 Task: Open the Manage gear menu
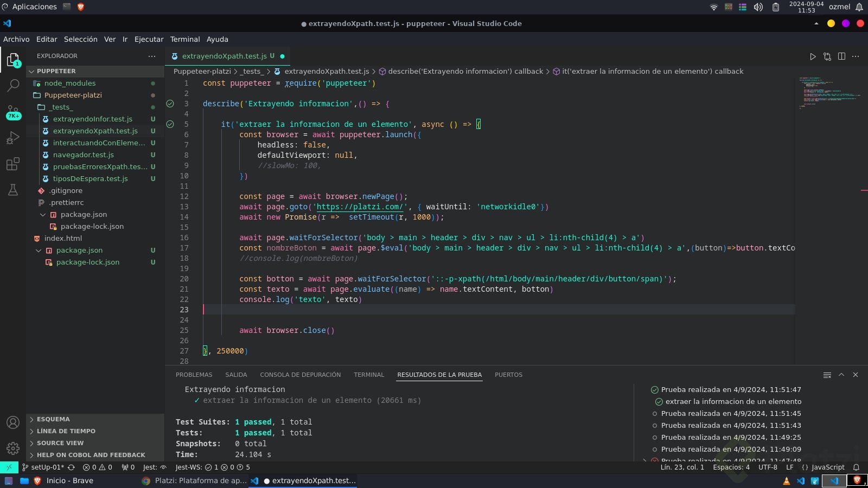[13, 448]
